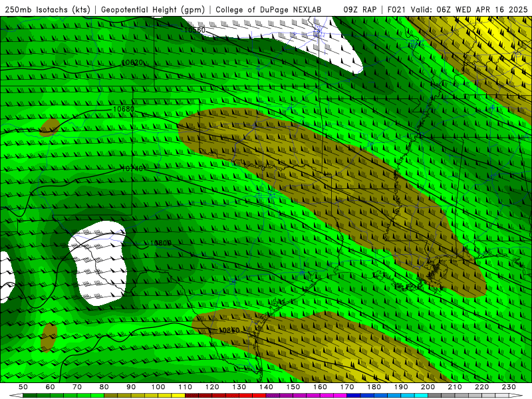Click the 190 value on the color scale

[x=401, y=387]
